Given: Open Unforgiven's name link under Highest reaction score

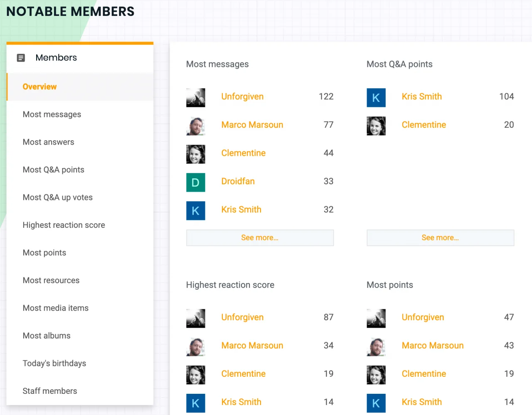Looking at the screenshot, I should click(x=242, y=317).
